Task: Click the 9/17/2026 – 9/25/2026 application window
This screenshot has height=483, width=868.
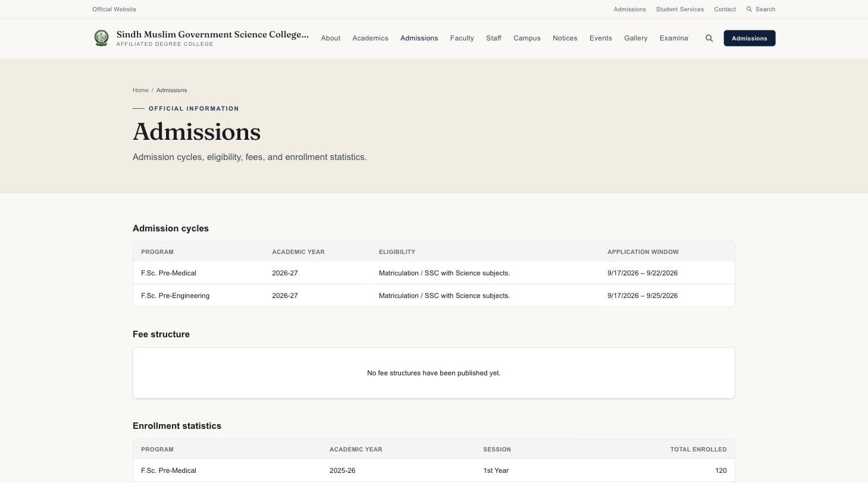Action: [x=643, y=296]
